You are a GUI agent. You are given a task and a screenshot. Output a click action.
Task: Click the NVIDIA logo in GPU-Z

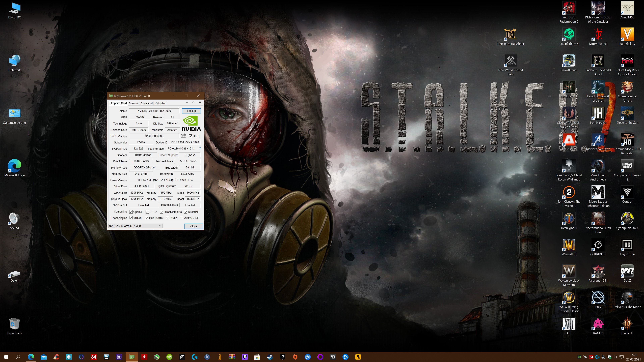(x=191, y=123)
